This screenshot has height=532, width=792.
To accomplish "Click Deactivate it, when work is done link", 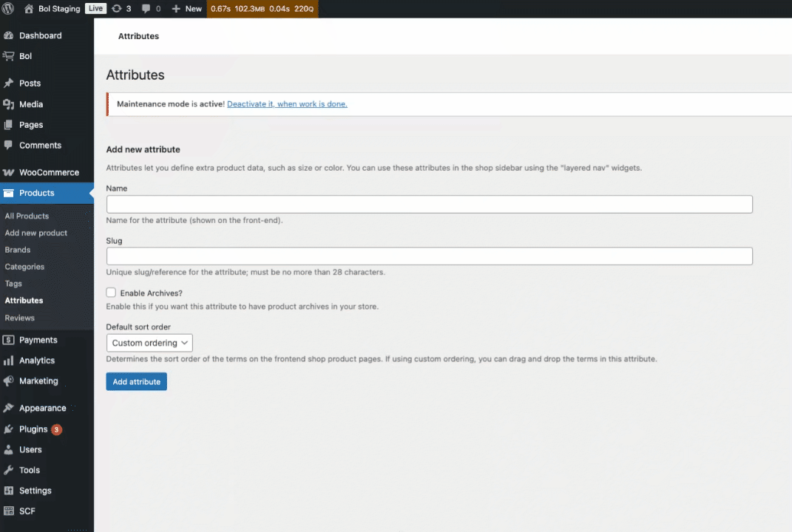I will [287, 104].
